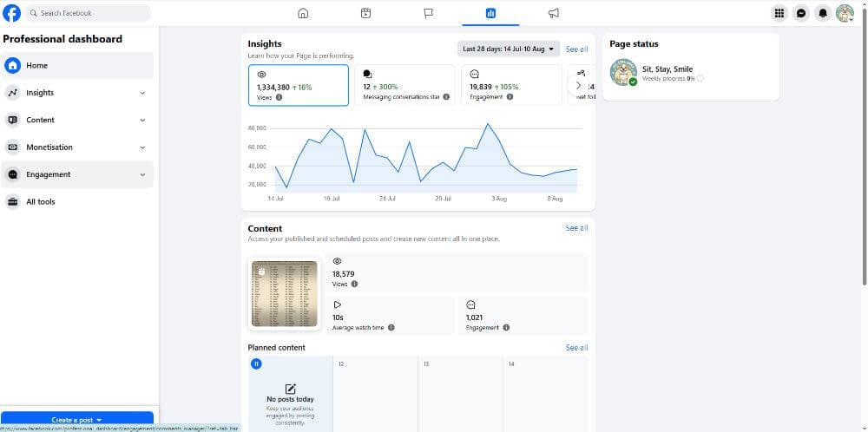Screen dimensions: 868x432
Task: Click the Monetisation sidebar money icon
Action: click(x=13, y=147)
